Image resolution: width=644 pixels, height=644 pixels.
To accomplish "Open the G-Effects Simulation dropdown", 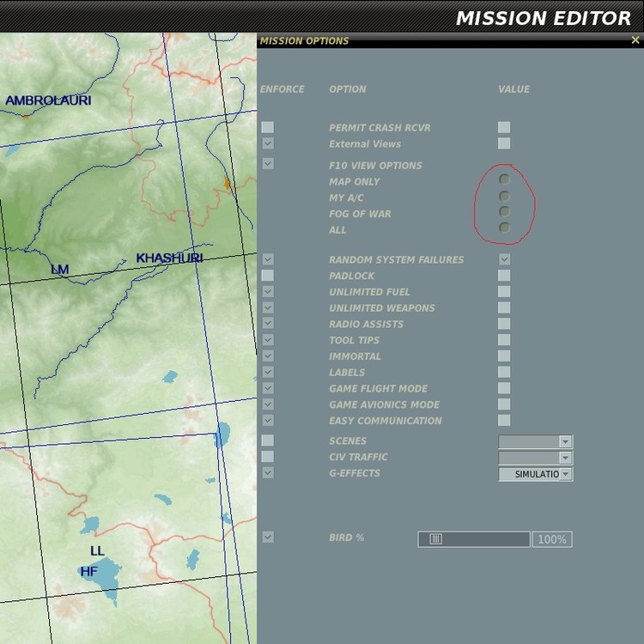I will (535, 474).
